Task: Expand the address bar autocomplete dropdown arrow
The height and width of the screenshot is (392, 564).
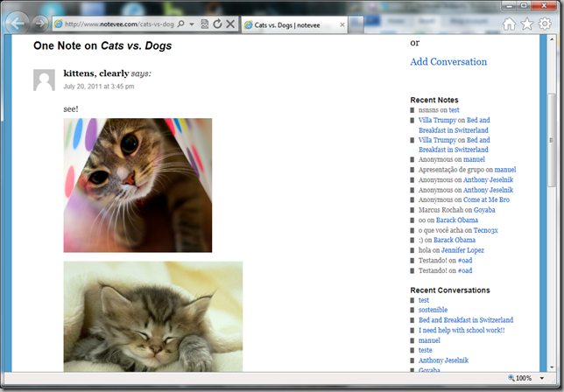Action: (x=190, y=24)
